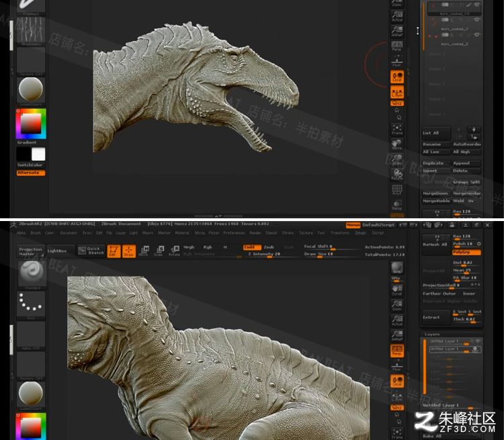Screen dimensions: 504x440
Task: Click Move view icon in top screenshot right shelf
Action: coord(397,144)
